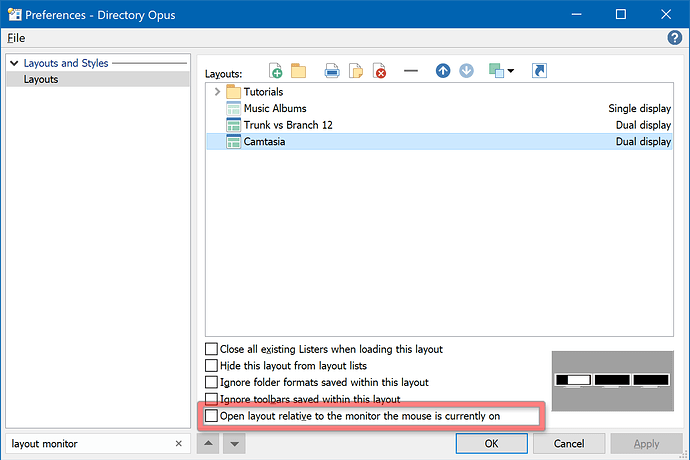Click the Music Albums layout icon

pyautogui.click(x=233, y=108)
